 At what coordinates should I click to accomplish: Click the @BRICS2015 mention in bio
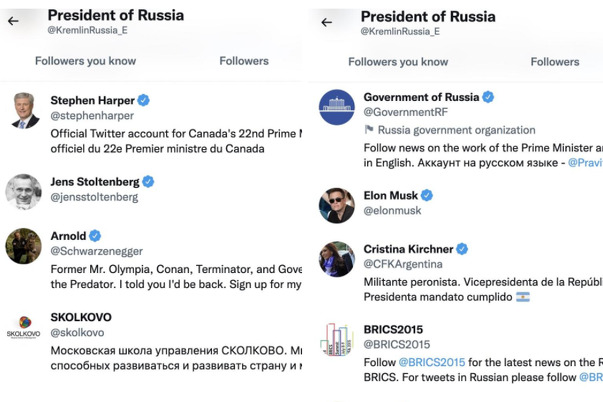pos(430,361)
